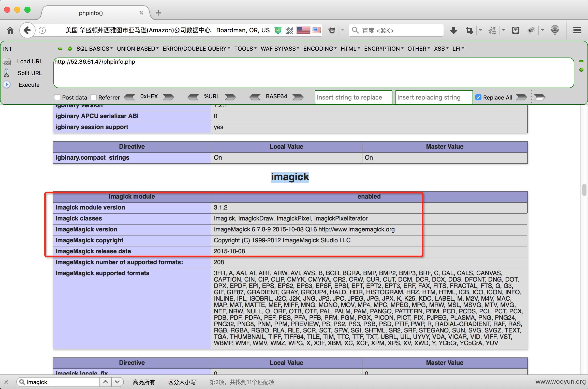
Task: Click the large US flag icon
Action: 303,31
